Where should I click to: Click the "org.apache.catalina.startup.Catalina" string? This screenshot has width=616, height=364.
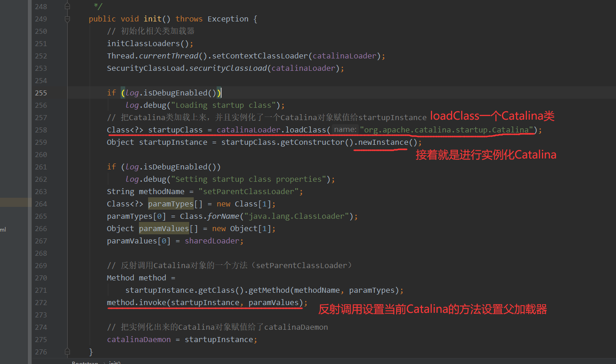coord(447,130)
